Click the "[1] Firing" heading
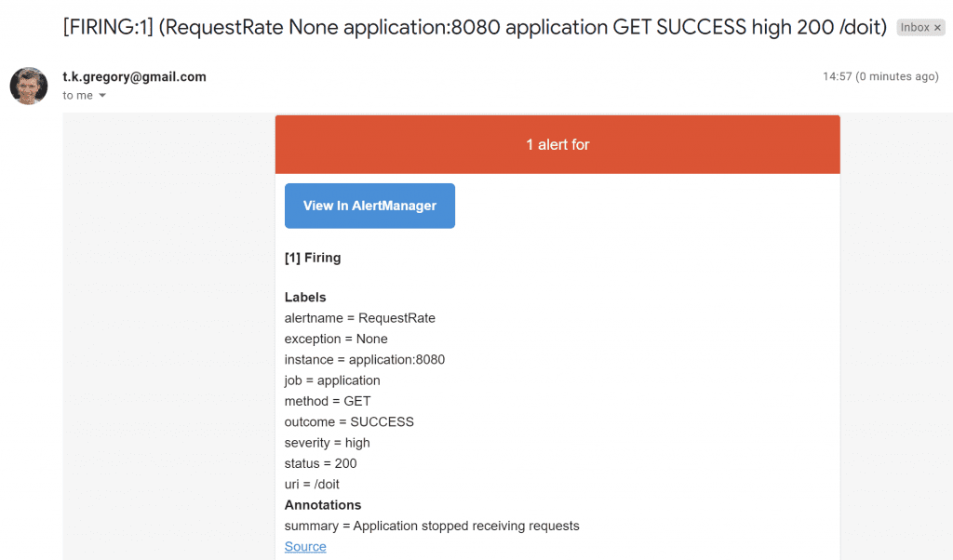Viewport: 953px width, 560px height. (x=313, y=258)
